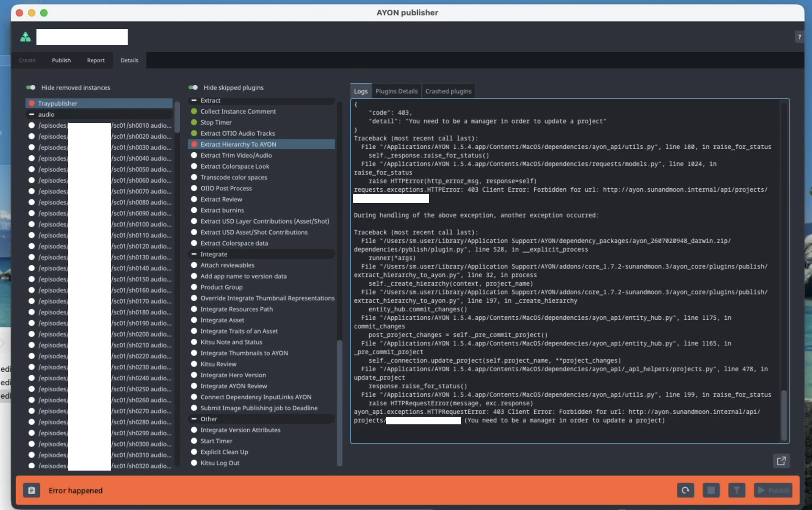Select Kitsu Note and Status plugin
Viewport: 812px width, 510px height.
pos(261,342)
